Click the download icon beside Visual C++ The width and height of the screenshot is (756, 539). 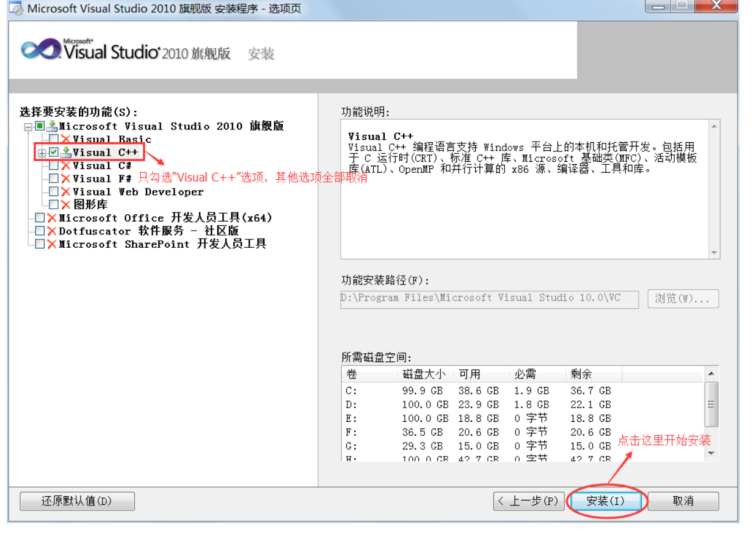(66, 152)
